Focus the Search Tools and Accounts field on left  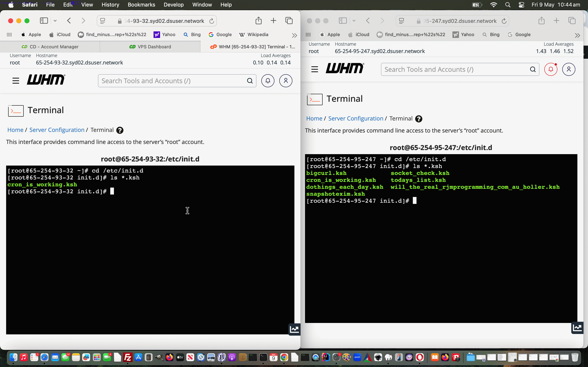[174, 81]
